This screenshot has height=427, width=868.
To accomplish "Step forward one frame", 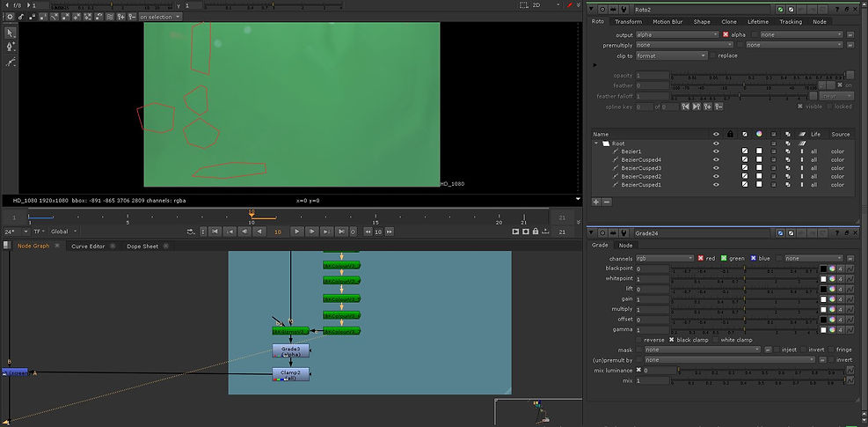I will coord(312,232).
